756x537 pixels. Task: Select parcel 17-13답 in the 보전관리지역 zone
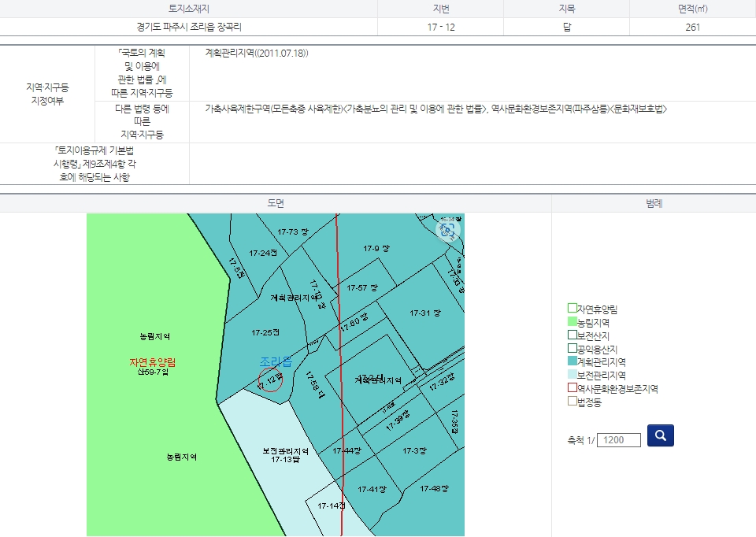click(285, 459)
